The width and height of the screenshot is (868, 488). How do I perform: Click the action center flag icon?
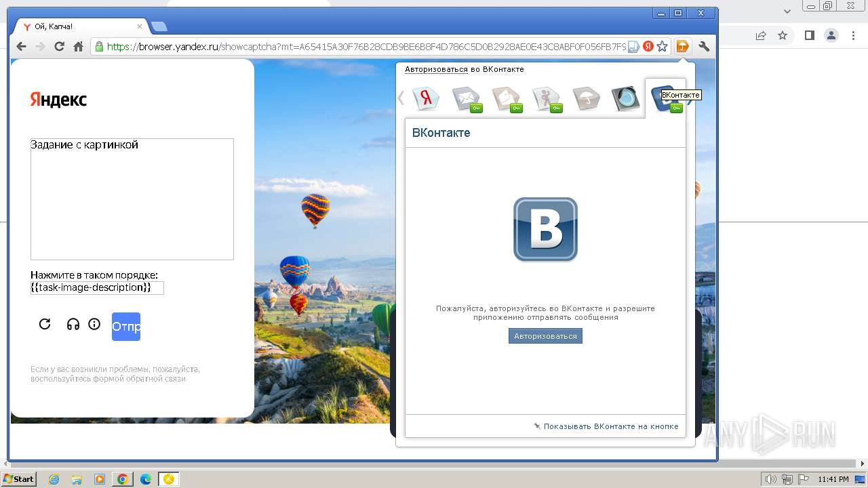coord(804,479)
